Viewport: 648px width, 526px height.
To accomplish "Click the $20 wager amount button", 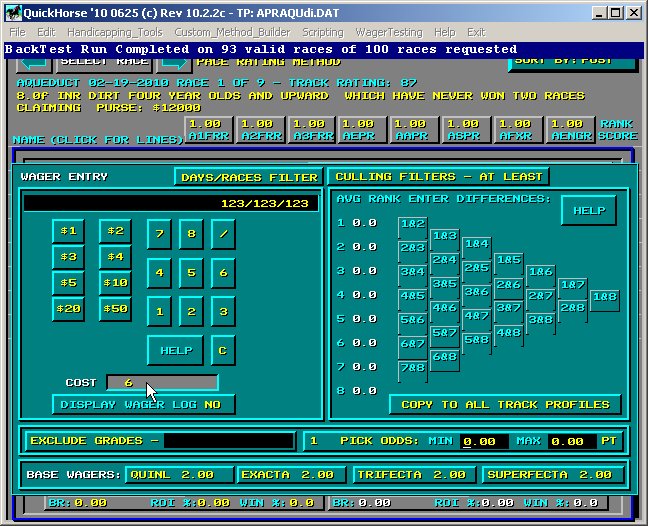I will coord(68,309).
